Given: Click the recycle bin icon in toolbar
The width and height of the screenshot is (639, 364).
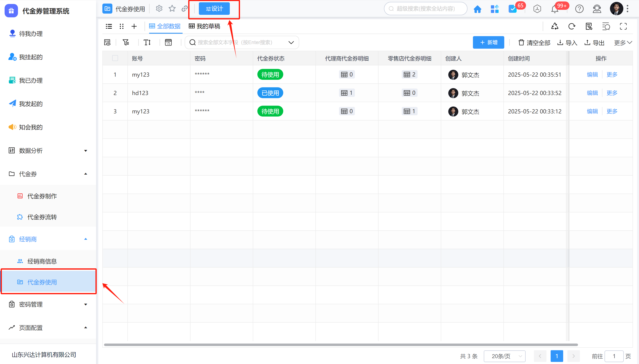Looking at the screenshot, I should click(x=555, y=26).
